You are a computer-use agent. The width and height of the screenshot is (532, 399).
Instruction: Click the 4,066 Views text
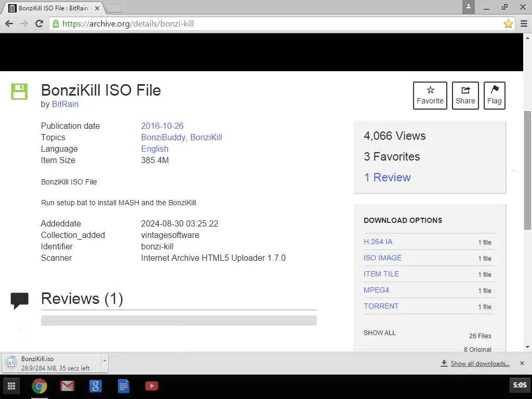tap(395, 136)
